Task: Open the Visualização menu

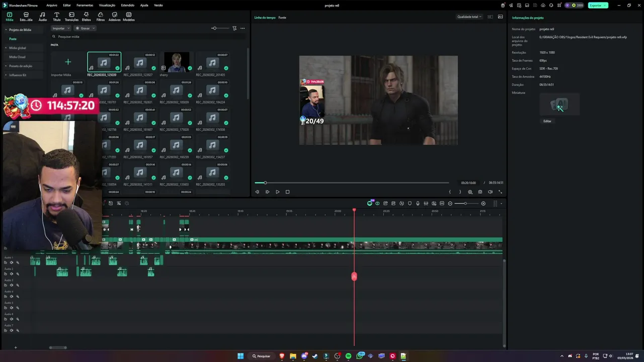Action: (107, 5)
